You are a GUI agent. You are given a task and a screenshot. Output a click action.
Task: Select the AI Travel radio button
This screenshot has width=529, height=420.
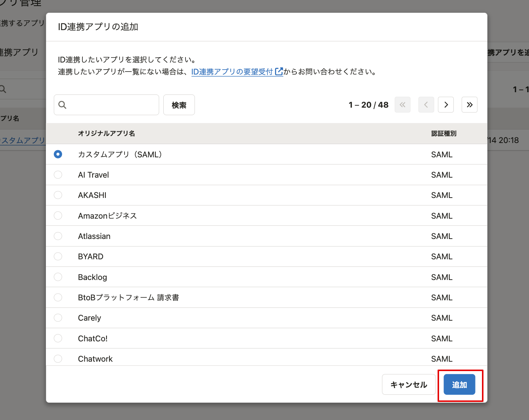[x=58, y=175]
